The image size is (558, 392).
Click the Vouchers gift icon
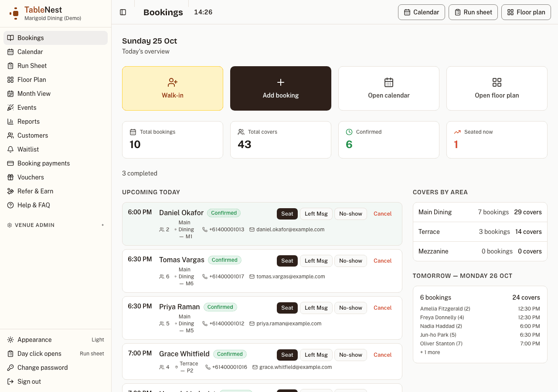tap(10, 177)
